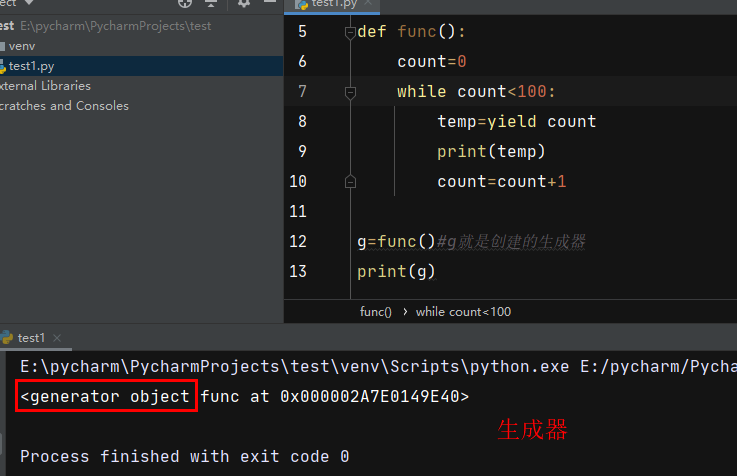Viewport: 737px width, 476px height.
Task: Click the 'print(g)' code on line 13
Action: click(396, 272)
